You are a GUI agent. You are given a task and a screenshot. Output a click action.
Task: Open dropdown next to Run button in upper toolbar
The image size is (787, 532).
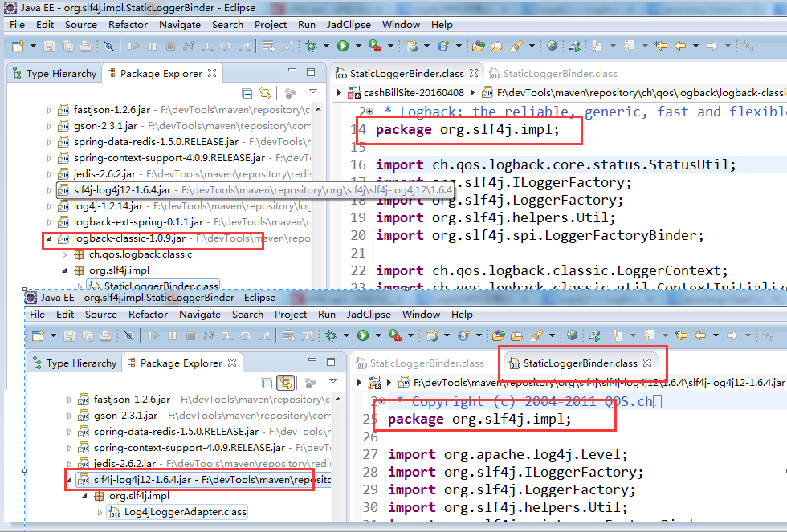pos(358,46)
